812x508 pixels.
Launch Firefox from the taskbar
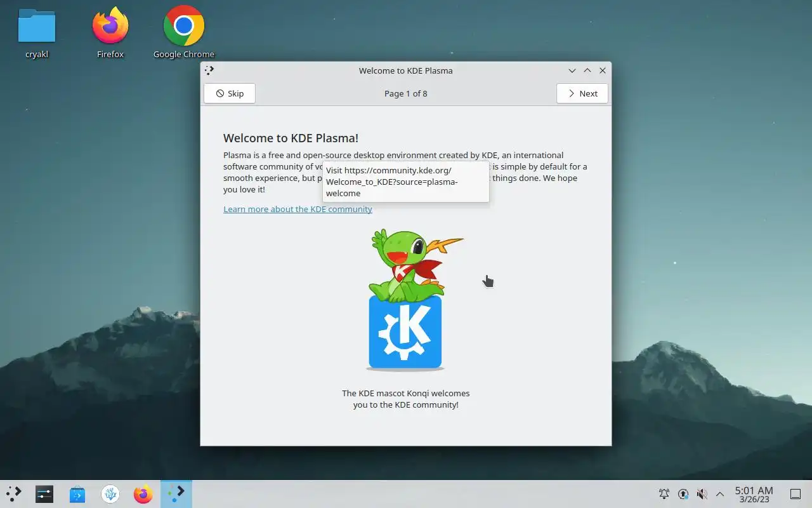(x=143, y=493)
